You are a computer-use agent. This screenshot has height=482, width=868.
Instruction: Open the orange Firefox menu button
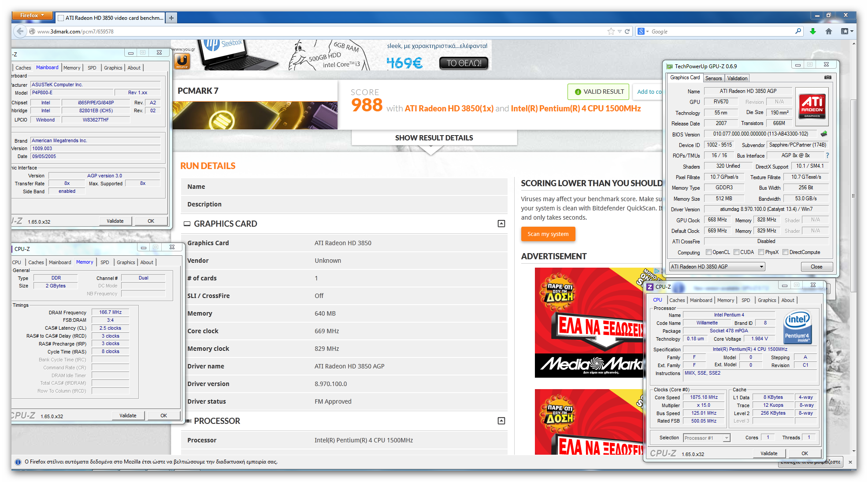click(x=32, y=15)
